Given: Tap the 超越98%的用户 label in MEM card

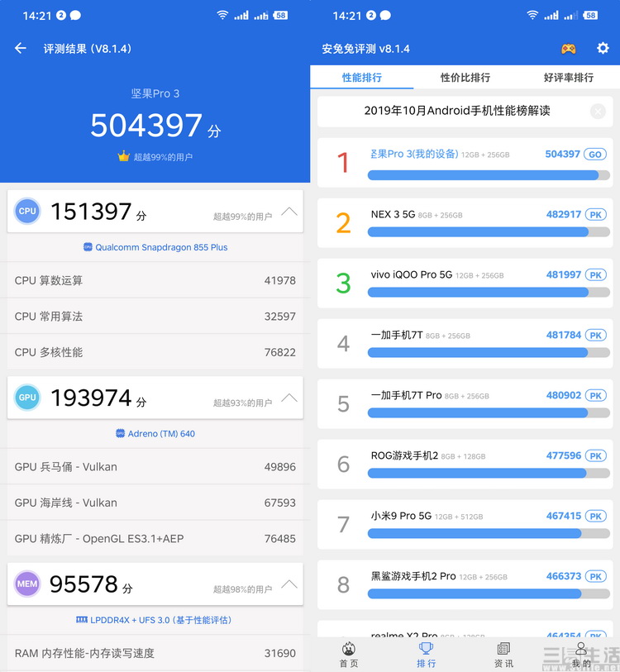Looking at the screenshot, I should [x=243, y=589].
